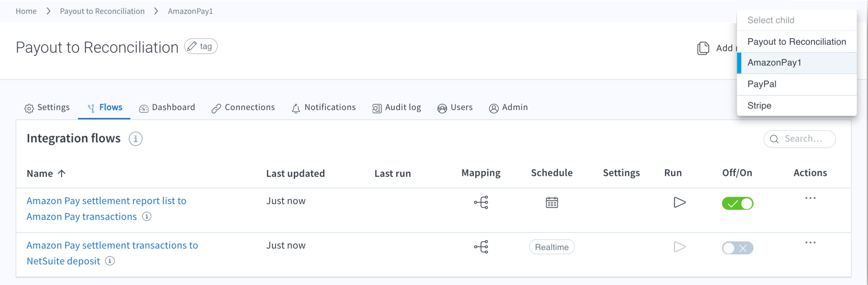Click the Select child dropdown header

(x=797, y=20)
